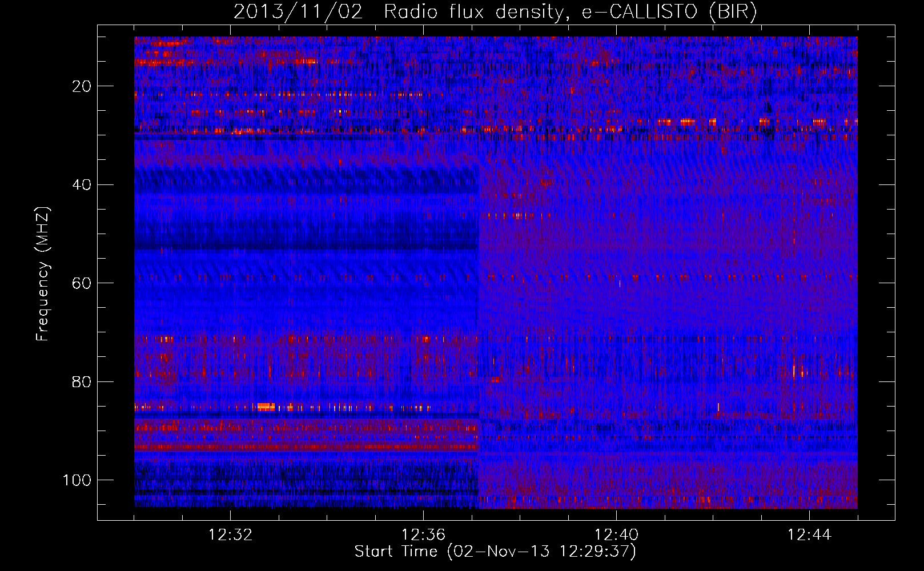Click the frequency tick label '60'

[82, 283]
